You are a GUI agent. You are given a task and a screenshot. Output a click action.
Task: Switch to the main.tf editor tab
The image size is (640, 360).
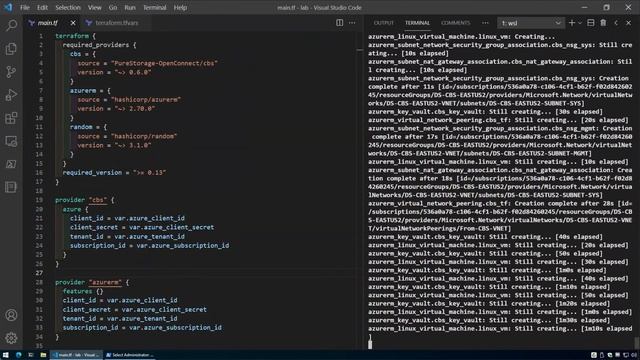pyautogui.click(x=48, y=23)
